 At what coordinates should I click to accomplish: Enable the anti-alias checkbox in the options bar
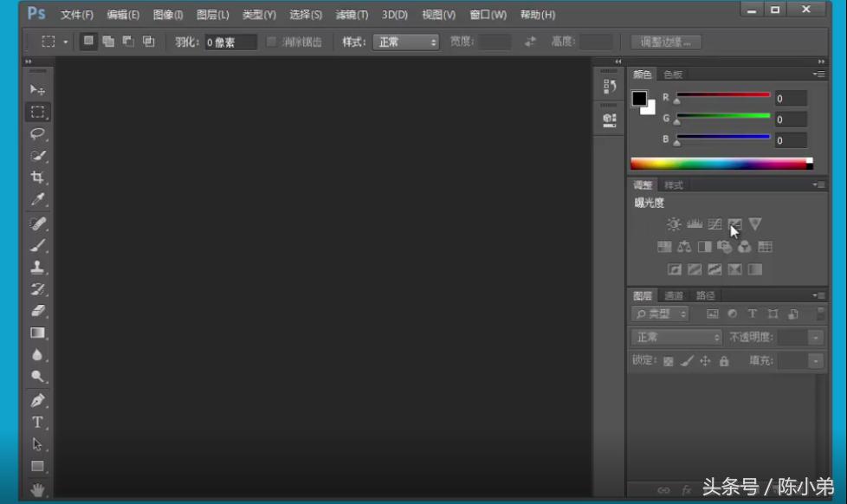(x=272, y=41)
